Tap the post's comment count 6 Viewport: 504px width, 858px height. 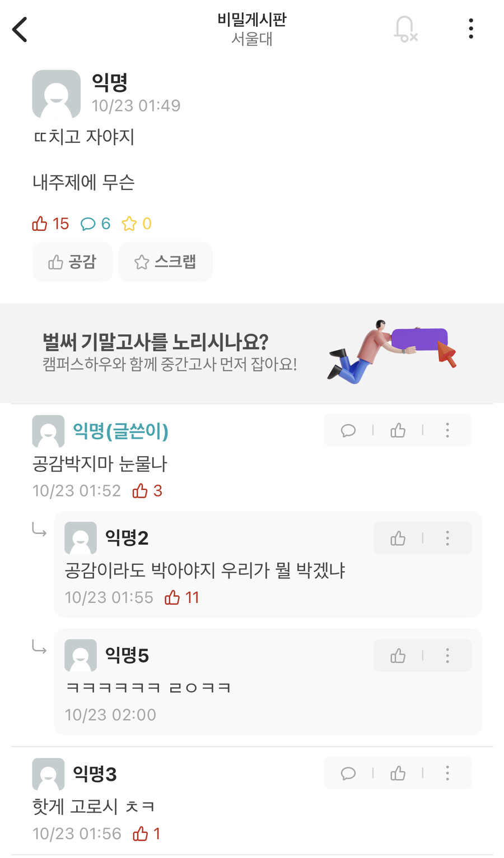96,224
